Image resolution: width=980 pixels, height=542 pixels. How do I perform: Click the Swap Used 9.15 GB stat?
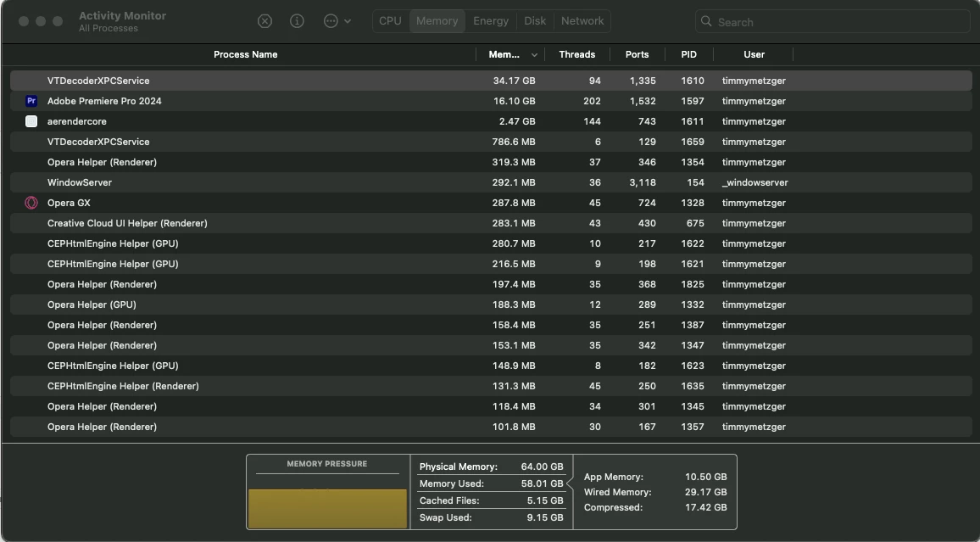(x=491, y=517)
